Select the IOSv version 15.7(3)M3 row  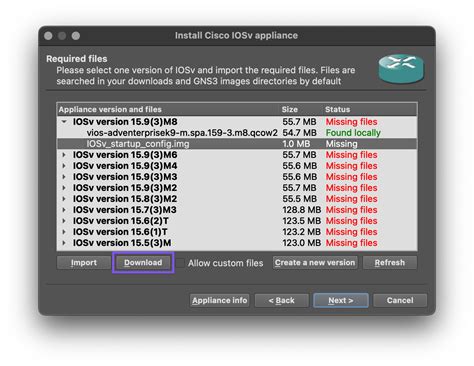click(x=237, y=210)
